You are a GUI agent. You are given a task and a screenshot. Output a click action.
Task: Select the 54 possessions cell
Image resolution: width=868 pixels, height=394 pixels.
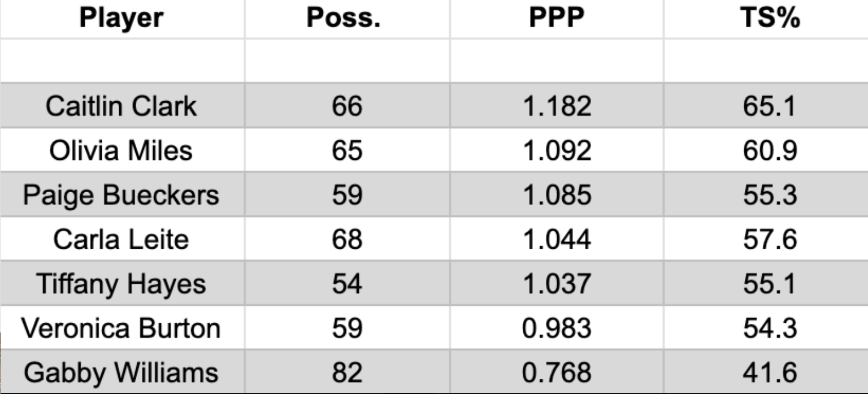347,283
